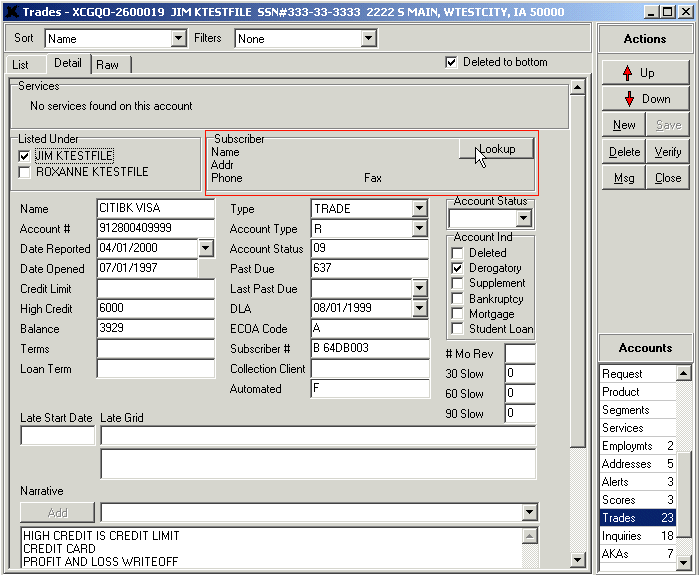Open the Type dropdown showing TRADE
This screenshot has height=575, width=699.
coord(419,208)
